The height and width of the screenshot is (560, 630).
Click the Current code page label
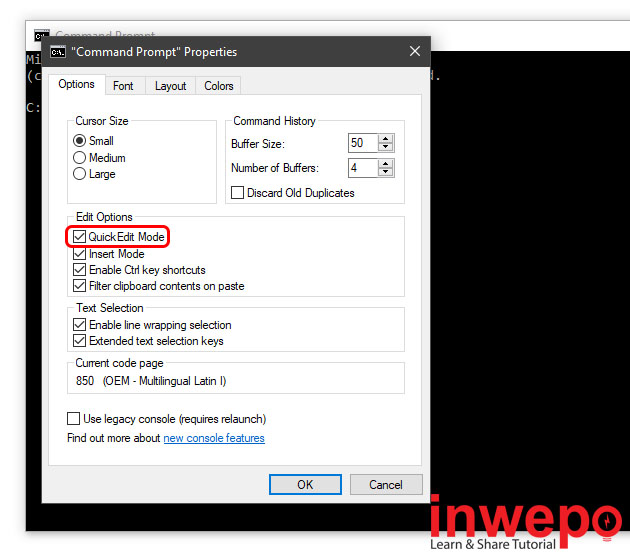pos(119,363)
